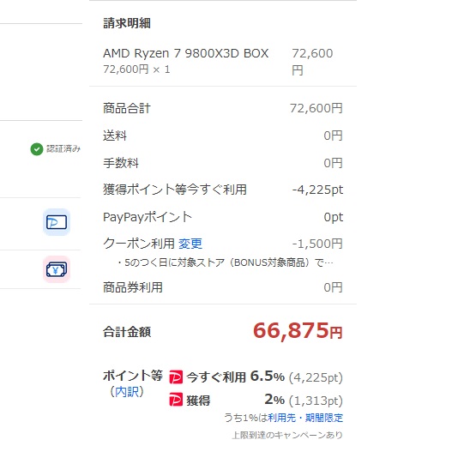476x452 pixels.
Task: Click the 請求明細 heading
Action: point(127,23)
